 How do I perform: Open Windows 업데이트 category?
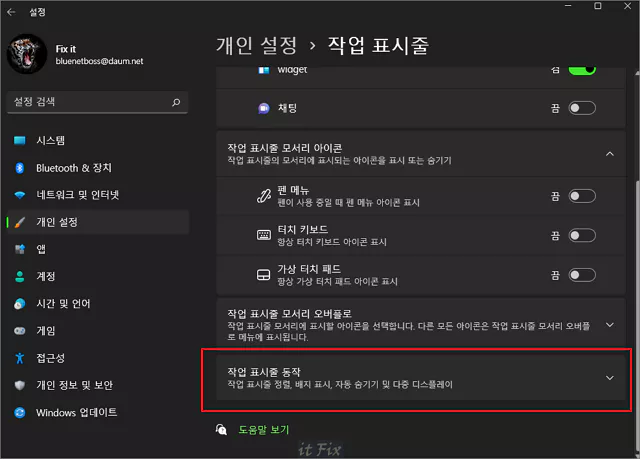[x=98, y=412]
